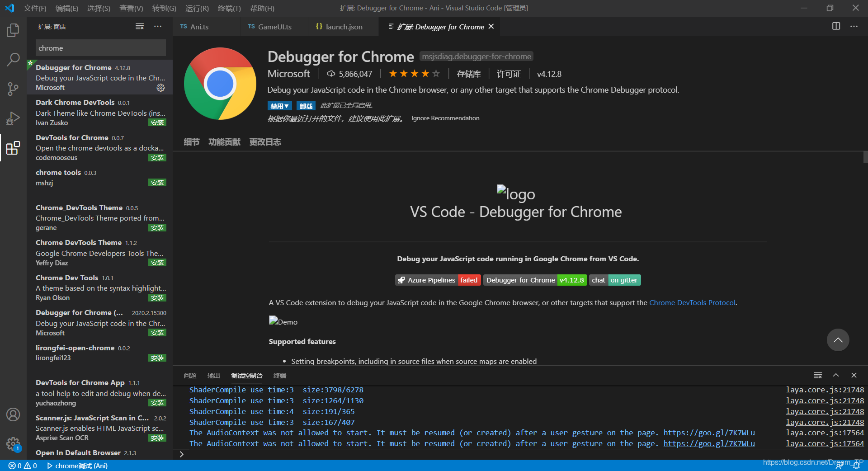
Task: Click the 卸载 uninstall button
Action: point(306,106)
